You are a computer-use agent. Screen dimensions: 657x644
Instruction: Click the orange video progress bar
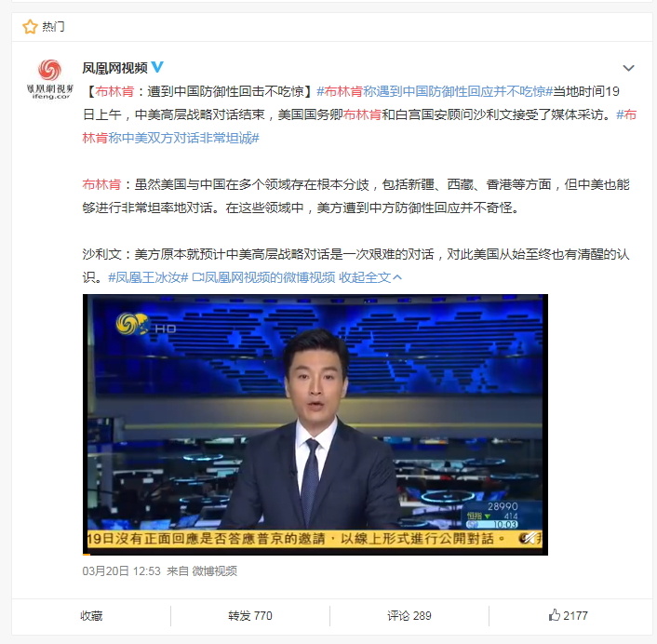point(87,555)
